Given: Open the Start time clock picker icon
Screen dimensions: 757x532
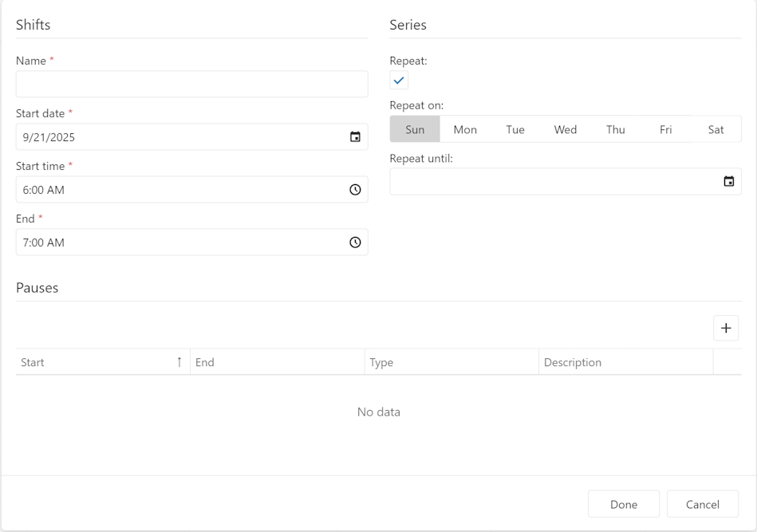Looking at the screenshot, I should point(355,190).
